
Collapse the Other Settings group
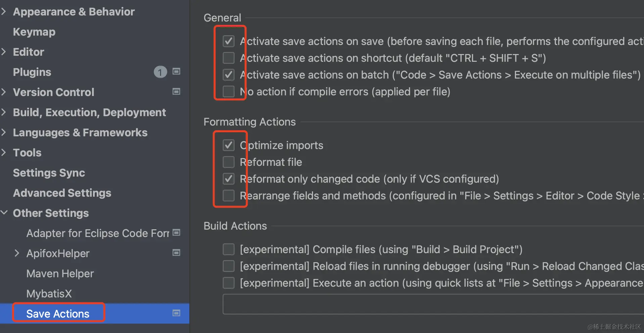(4, 213)
